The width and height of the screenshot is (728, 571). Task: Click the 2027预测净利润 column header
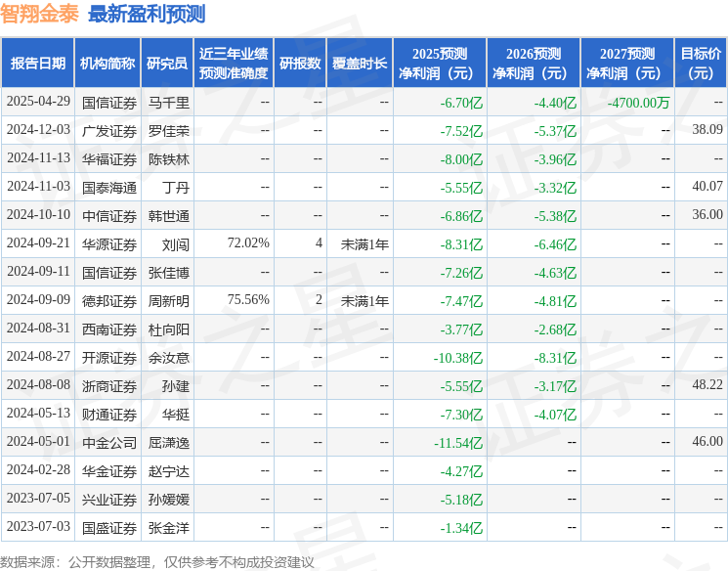627,63
